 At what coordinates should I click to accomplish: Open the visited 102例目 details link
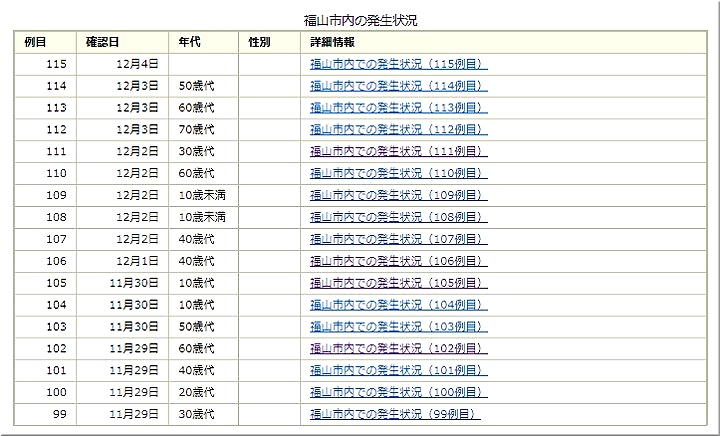click(x=398, y=349)
